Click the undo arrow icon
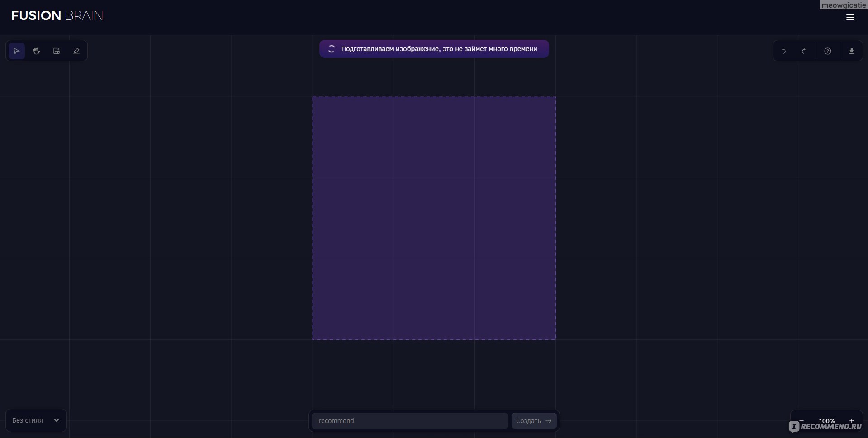The width and height of the screenshot is (868, 438). (784, 51)
